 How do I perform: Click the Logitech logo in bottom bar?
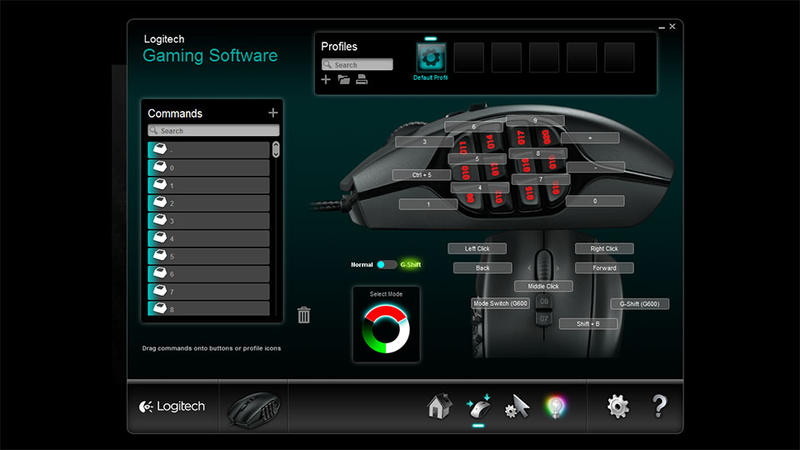point(172,406)
